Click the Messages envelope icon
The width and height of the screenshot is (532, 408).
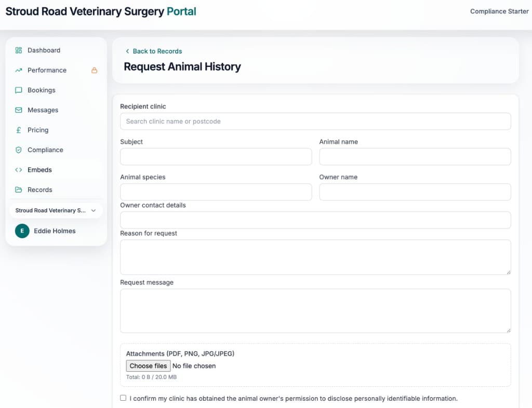pos(19,110)
